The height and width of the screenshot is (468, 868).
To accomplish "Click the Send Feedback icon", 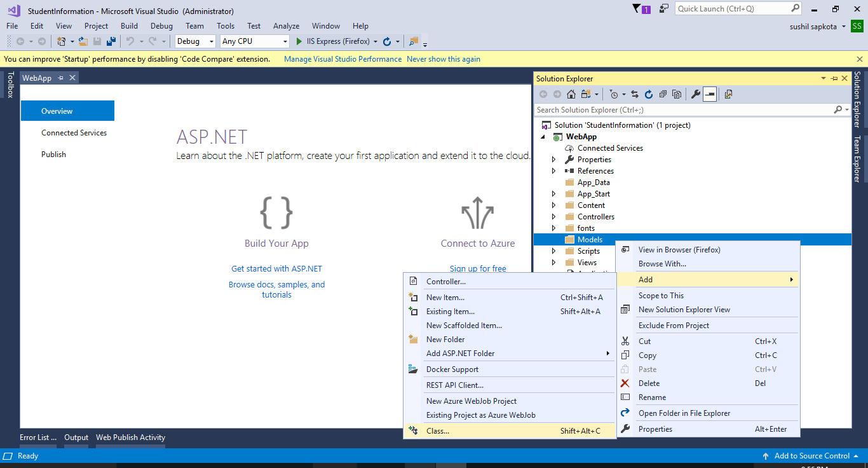I will point(664,9).
